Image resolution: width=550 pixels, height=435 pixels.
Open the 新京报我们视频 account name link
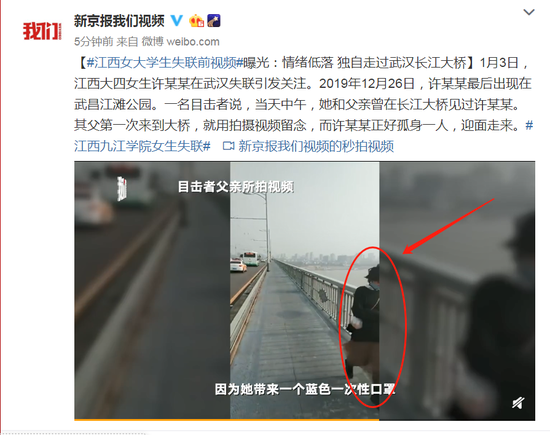119,21
